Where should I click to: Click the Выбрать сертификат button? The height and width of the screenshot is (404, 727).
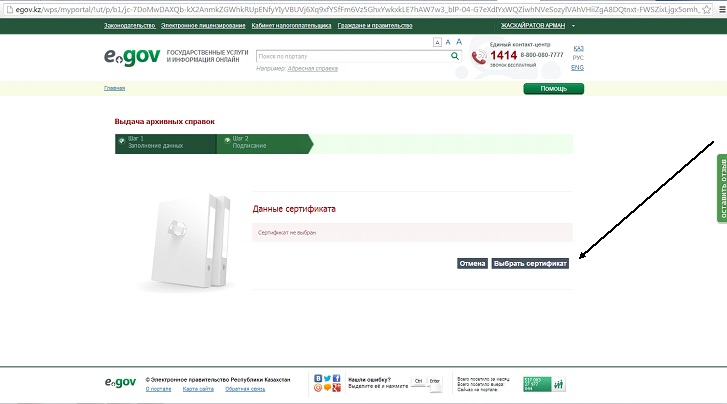pyautogui.click(x=530, y=263)
